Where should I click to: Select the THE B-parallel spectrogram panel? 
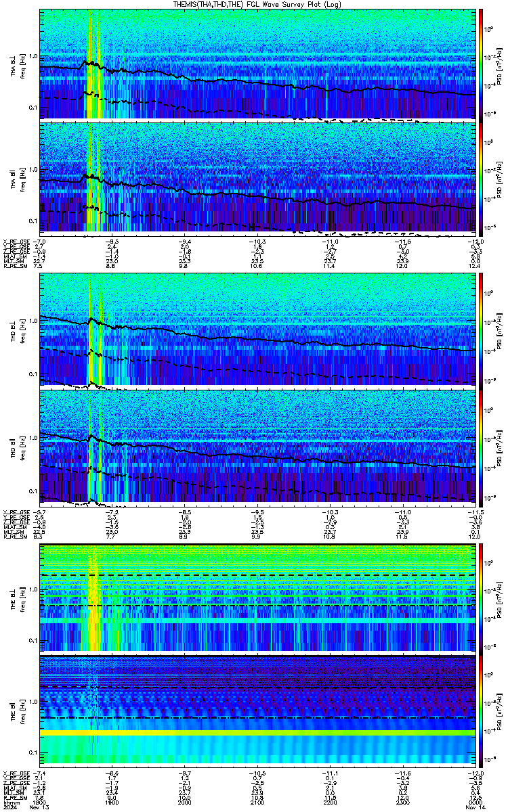pyautogui.click(x=257, y=710)
